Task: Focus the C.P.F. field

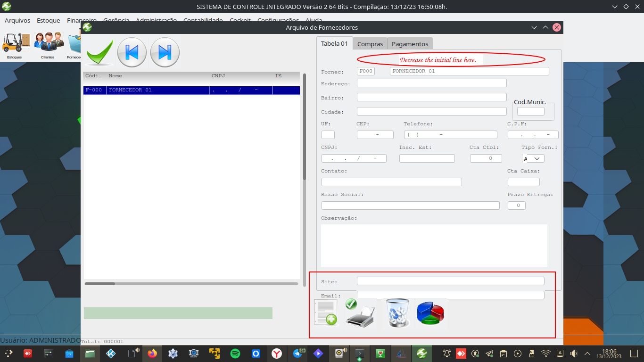Action: [x=533, y=135]
